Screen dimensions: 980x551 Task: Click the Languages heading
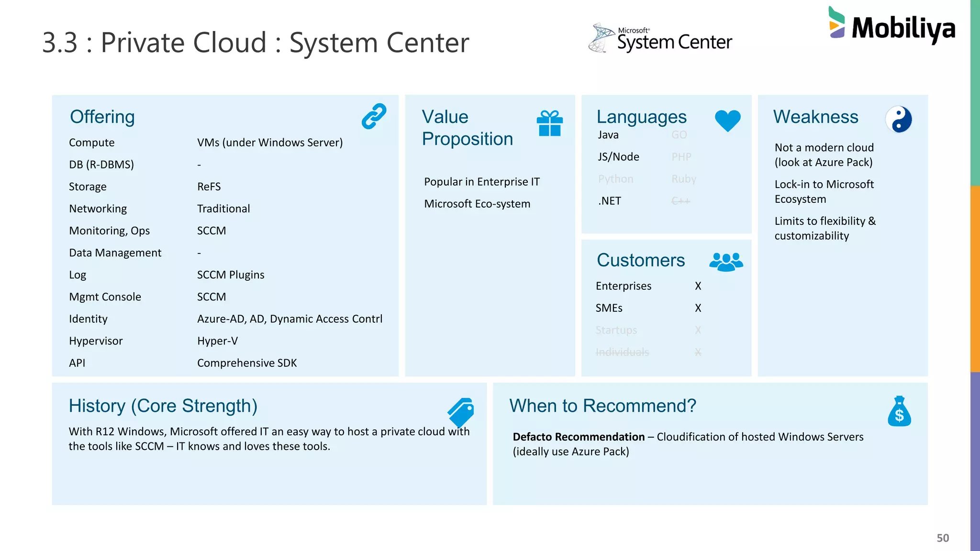[641, 117]
